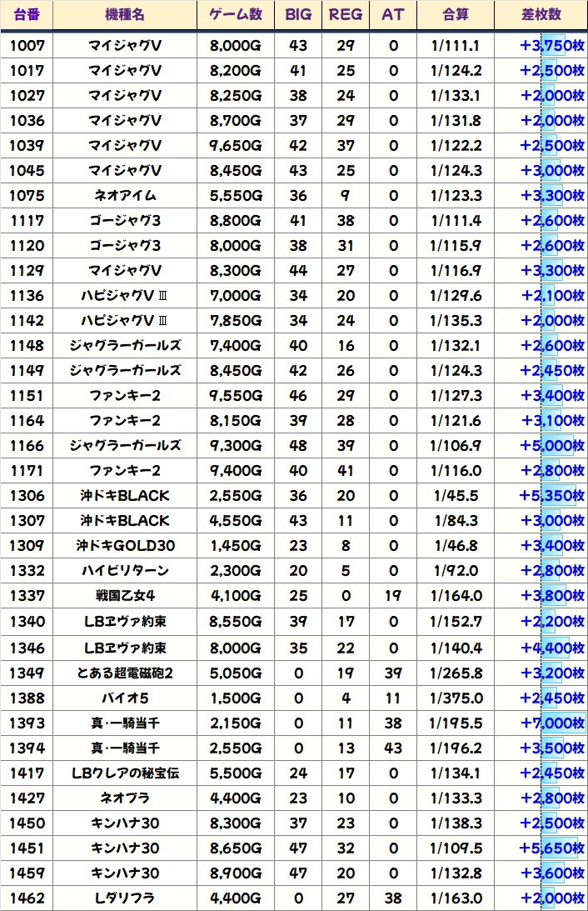Select machine number 1007 cell
Image resolution: width=588 pixels, height=911 pixels.
(x=27, y=46)
